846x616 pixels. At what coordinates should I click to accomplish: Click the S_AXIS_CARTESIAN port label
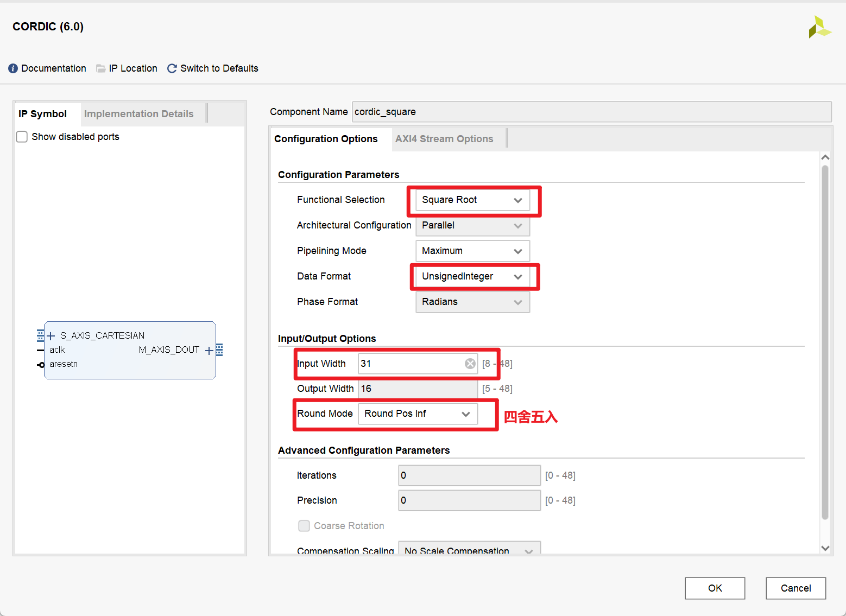[x=103, y=336]
